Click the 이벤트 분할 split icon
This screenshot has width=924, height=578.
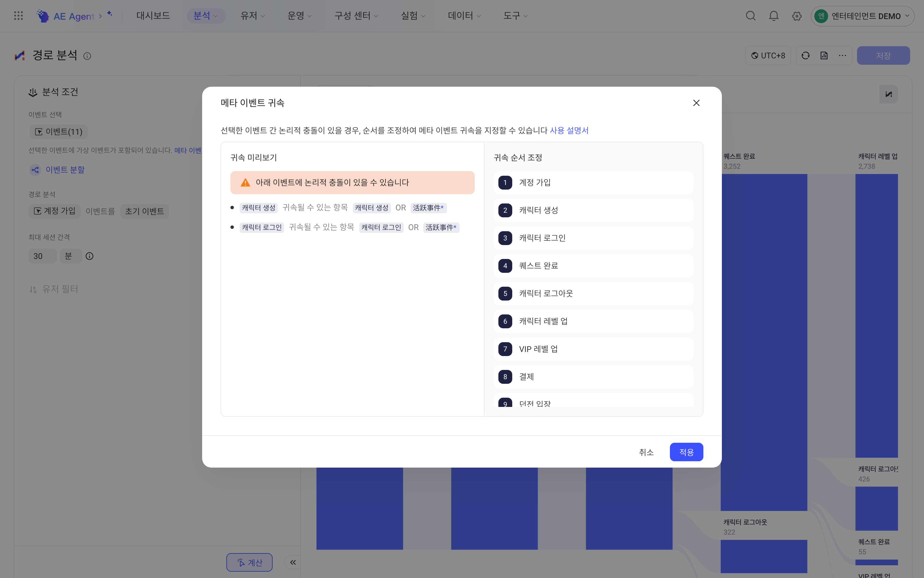click(x=35, y=170)
